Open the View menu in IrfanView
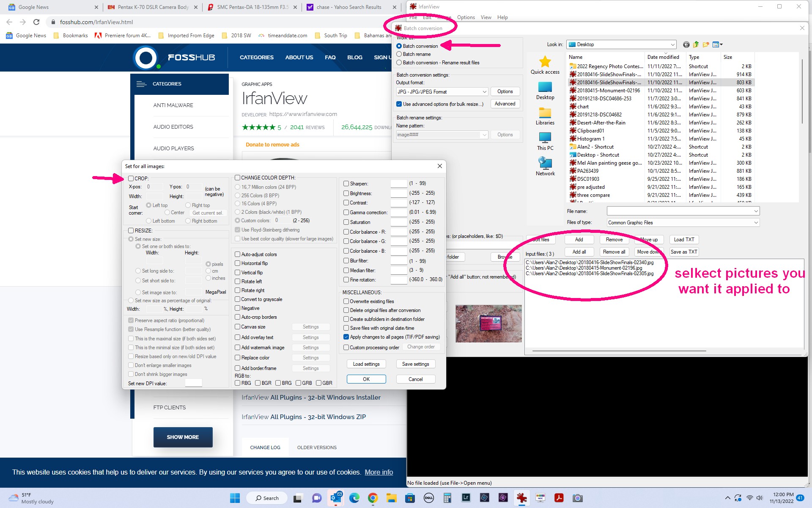Screen dimensions: 812x508 pyautogui.click(x=486, y=17)
